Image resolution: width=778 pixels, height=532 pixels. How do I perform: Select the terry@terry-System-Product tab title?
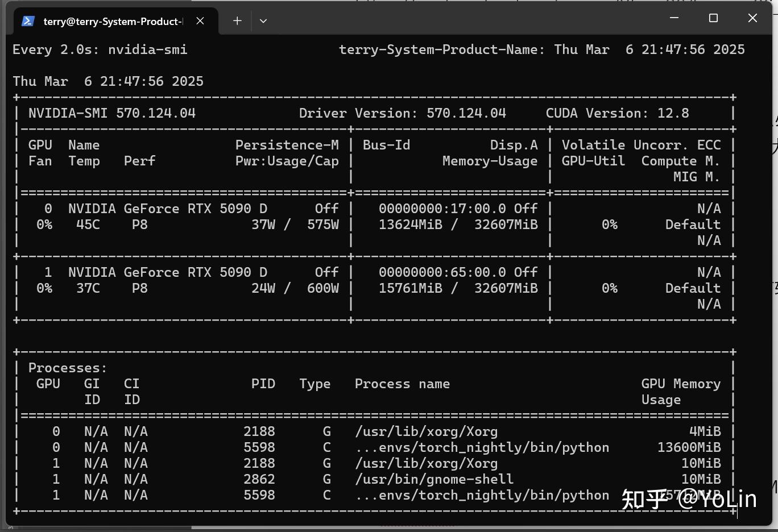pyautogui.click(x=113, y=22)
